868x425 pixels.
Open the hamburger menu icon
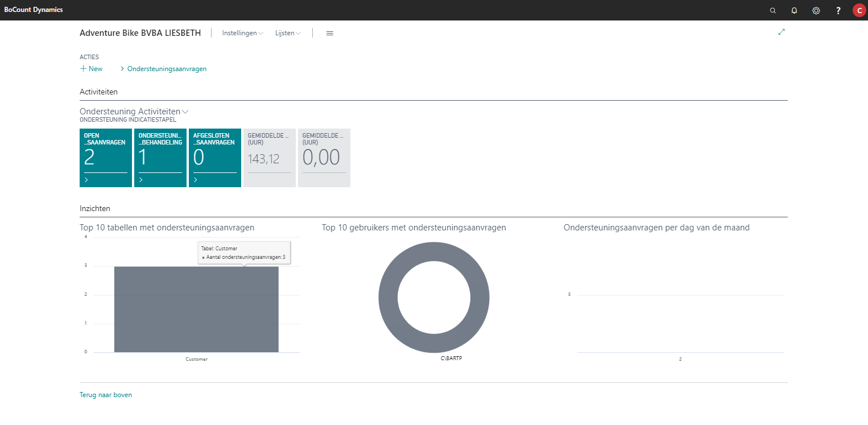click(329, 33)
